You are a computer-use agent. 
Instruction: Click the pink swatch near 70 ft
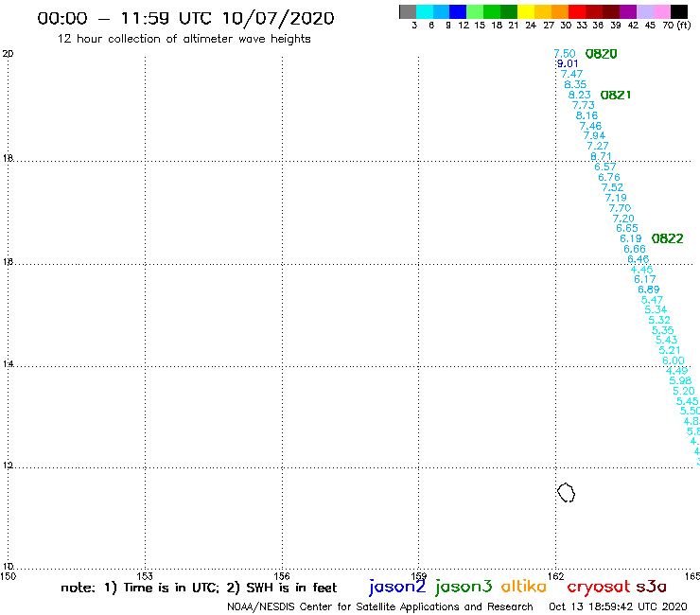click(x=662, y=11)
